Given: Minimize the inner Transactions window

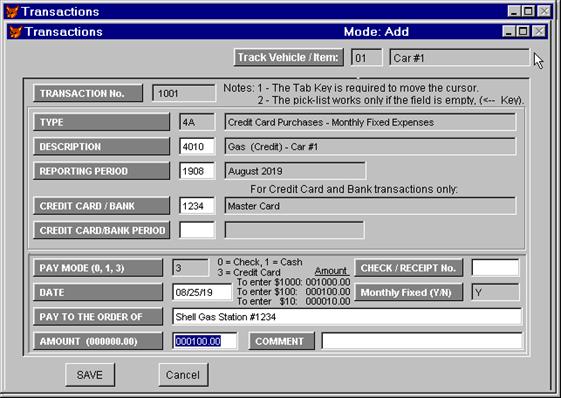Looking at the screenshot, I should pos(508,31).
